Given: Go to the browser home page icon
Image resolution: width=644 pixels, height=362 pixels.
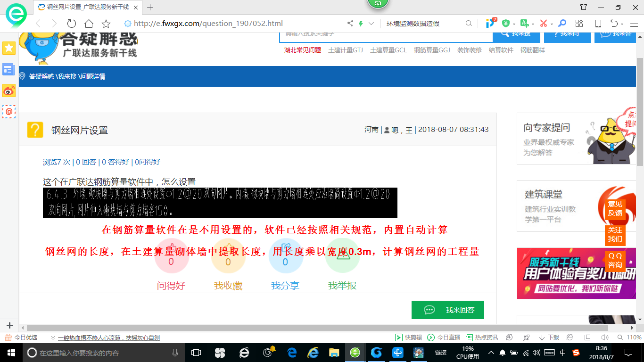Looking at the screenshot, I should (x=89, y=24).
